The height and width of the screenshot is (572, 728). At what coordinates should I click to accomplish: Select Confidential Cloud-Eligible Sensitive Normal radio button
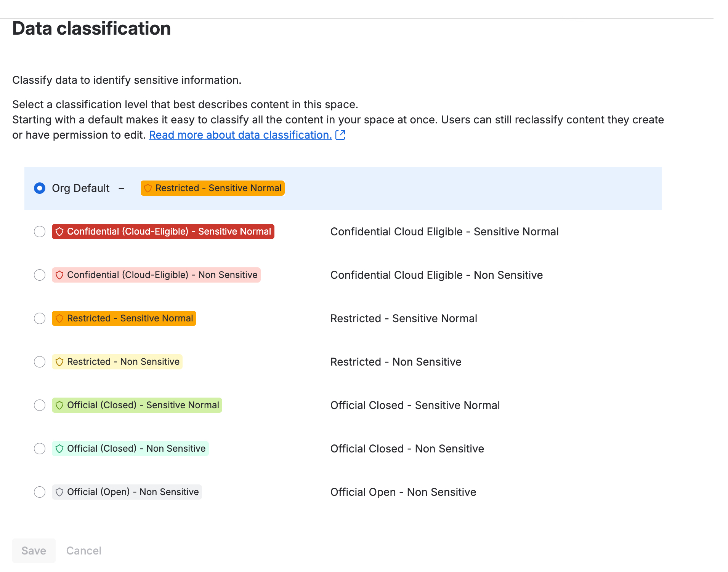40,232
